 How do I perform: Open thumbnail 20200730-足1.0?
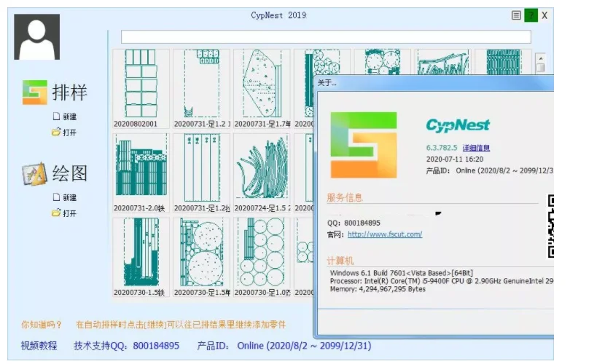[x=262, y=257]
